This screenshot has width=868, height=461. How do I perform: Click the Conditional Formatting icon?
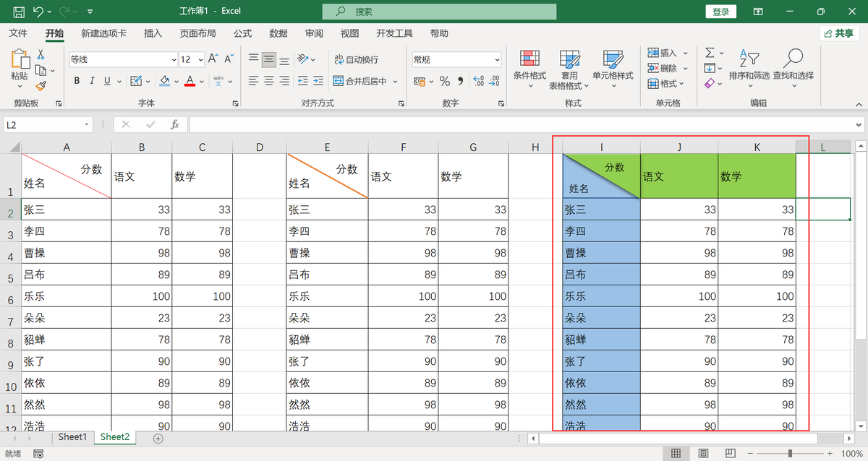point(529,60)
